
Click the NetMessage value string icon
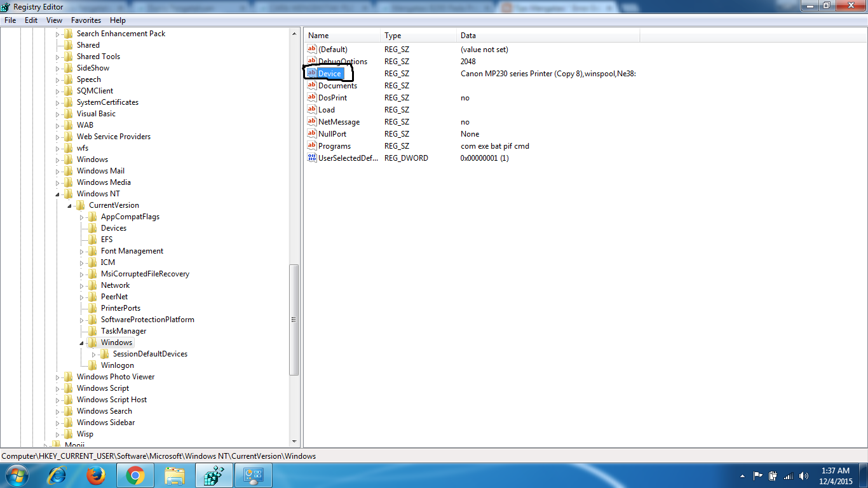[312, 121]
